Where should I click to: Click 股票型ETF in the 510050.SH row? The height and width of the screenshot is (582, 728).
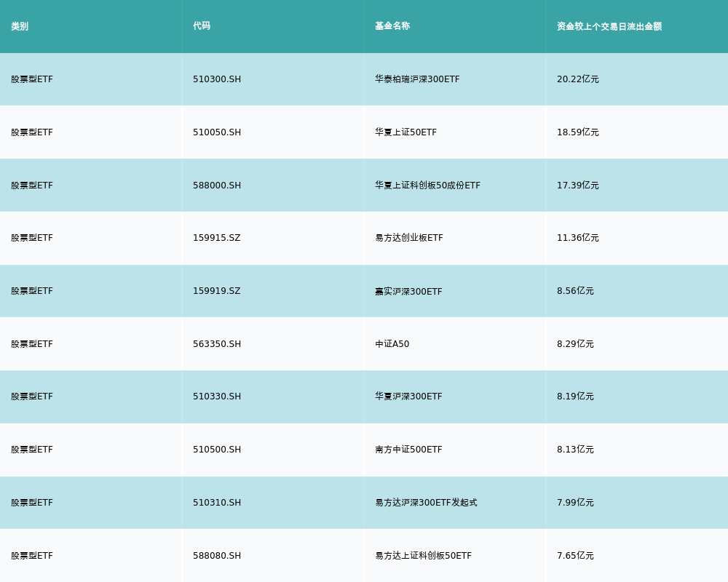coord(32,132)
